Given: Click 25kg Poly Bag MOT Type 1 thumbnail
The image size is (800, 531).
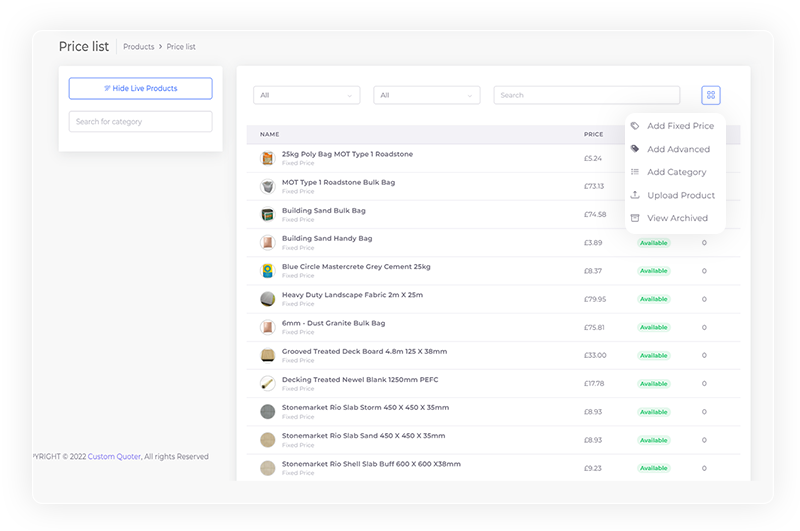Looking at the screenshot, I should click(x=267, y=158).
